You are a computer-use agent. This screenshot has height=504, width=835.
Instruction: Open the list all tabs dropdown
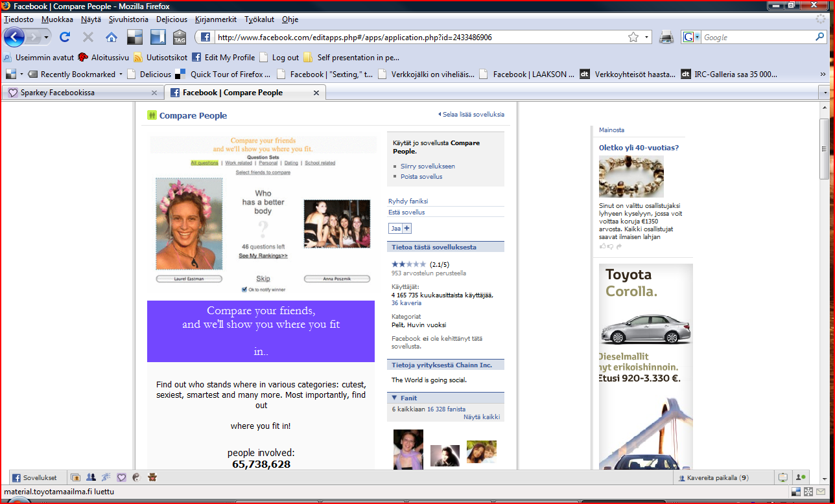coord(825,93)
